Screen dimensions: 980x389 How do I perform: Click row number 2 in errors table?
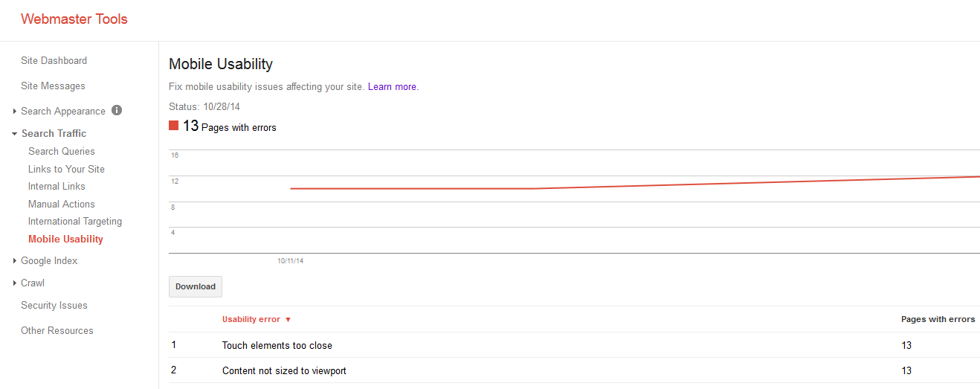click(x=174, y=370)
